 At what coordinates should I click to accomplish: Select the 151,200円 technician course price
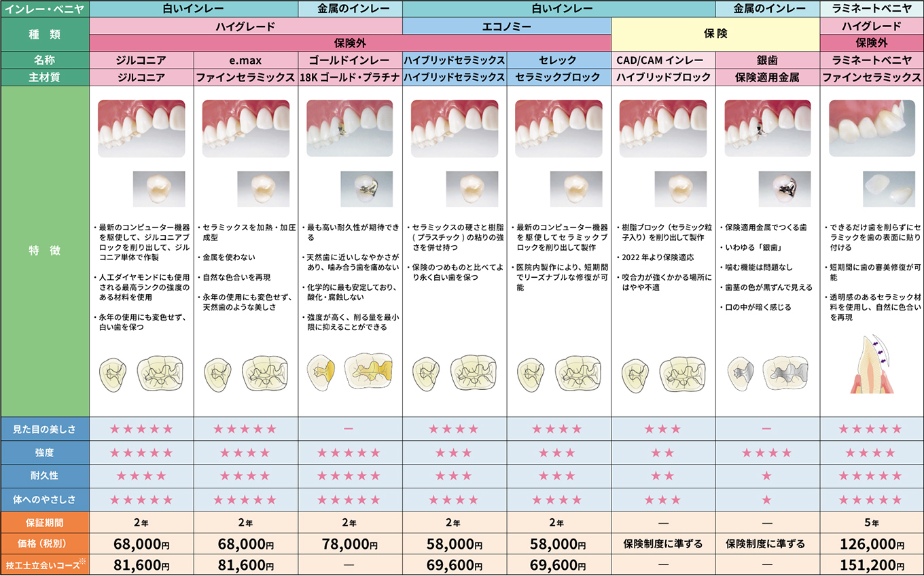point(872,565)
